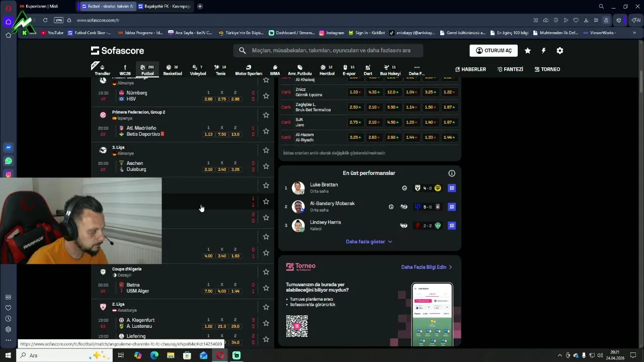Screen dimensions: 644x362
Task: Click the lightning bolt header icon
Action: tap(543, 51)
